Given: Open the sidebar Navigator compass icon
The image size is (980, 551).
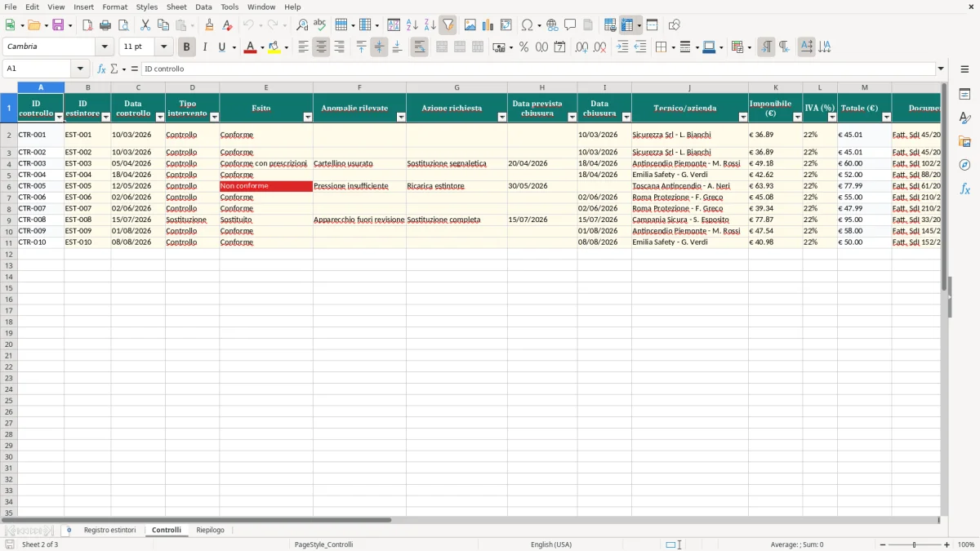Looking at the screenshot, I should click(x=964, y=165).
